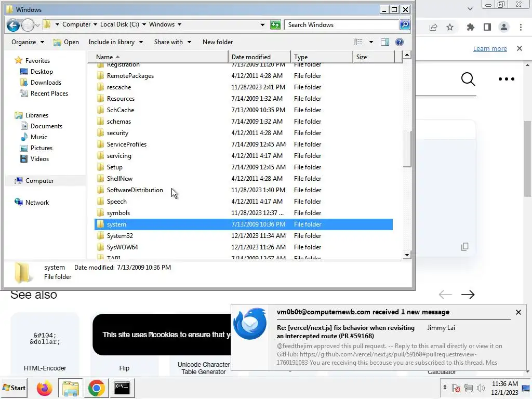Sort by Date modified column header
The image size is (532, 399).
(x=260, y=57)
